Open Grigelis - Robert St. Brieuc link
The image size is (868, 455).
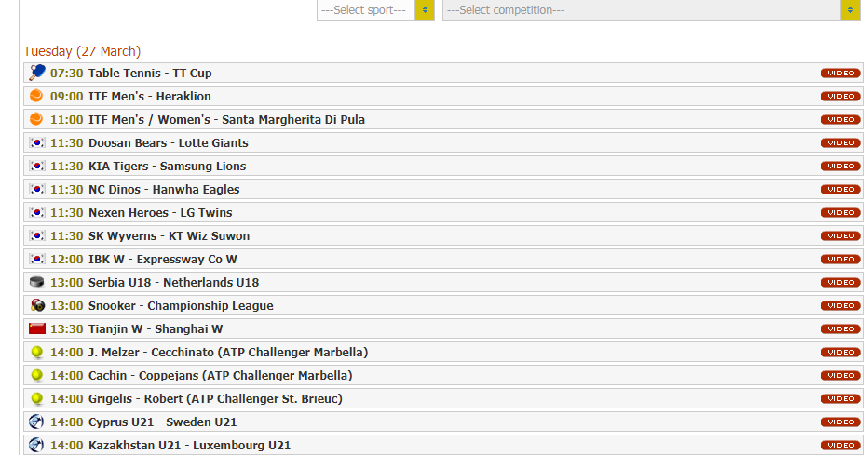tap(215, 398)
